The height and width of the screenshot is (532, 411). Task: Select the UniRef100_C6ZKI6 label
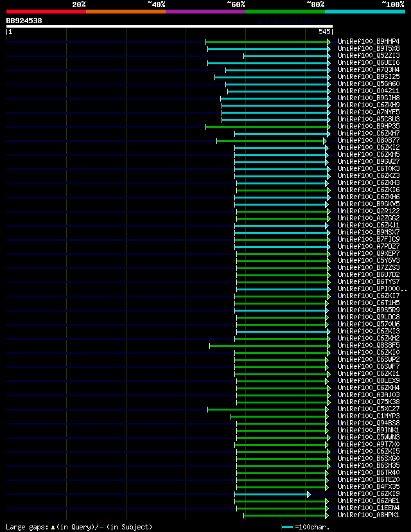(369, 190)
